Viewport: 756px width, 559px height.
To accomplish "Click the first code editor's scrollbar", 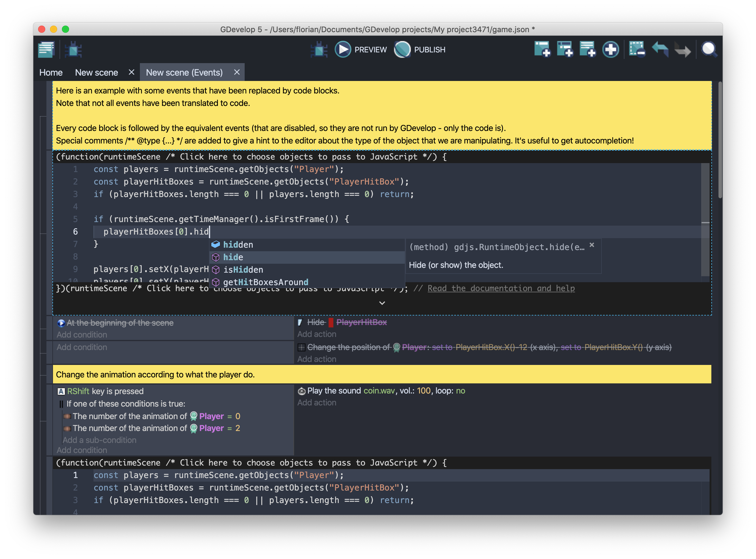I will tap(705, 219).
